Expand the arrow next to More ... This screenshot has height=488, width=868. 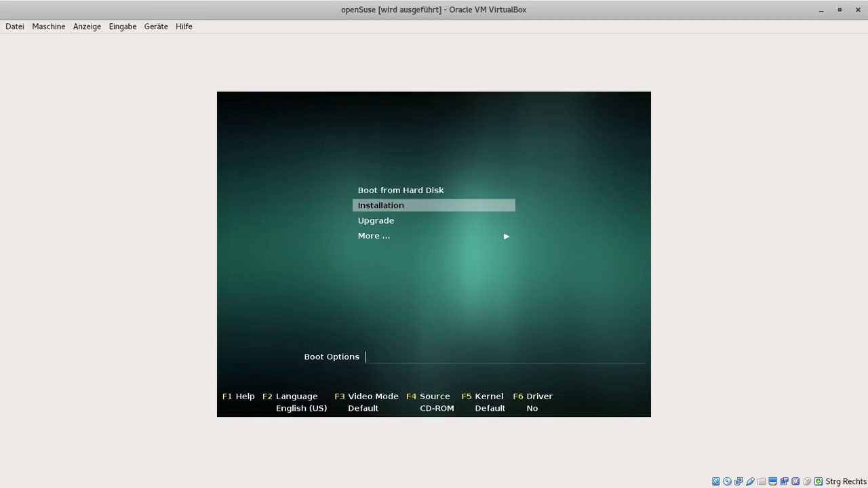point(506,237)
